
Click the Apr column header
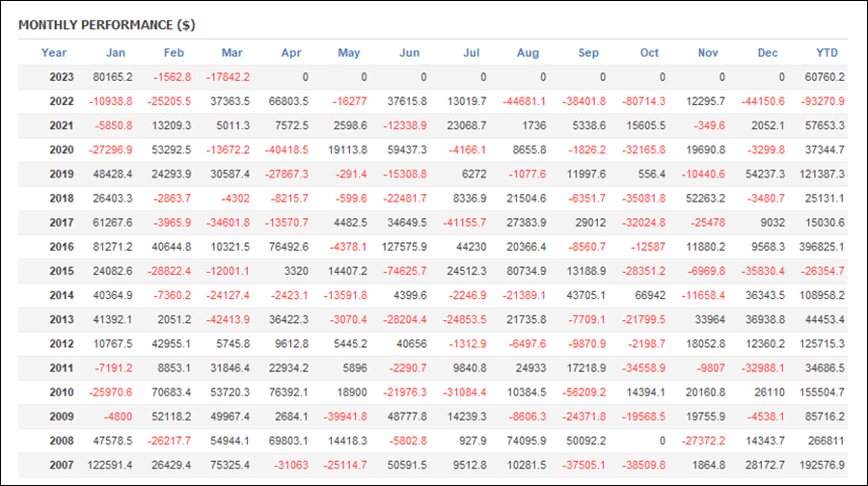coord(291,53)
